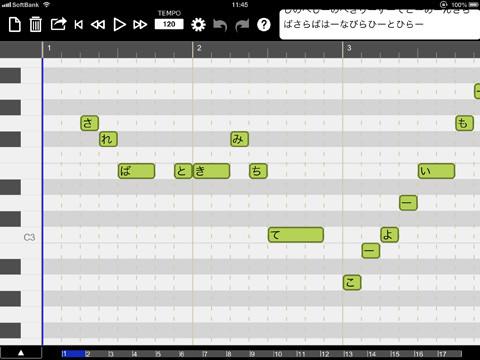
Task: Create a new document with page icon
Action: tap(15, 25)
